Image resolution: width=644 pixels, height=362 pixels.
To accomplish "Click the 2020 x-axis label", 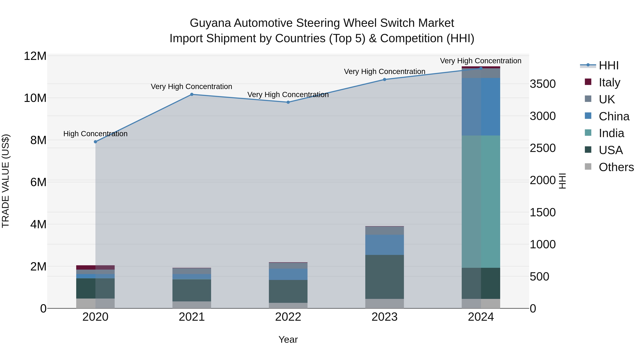I will pyautogui.click(x=95, y=317).
